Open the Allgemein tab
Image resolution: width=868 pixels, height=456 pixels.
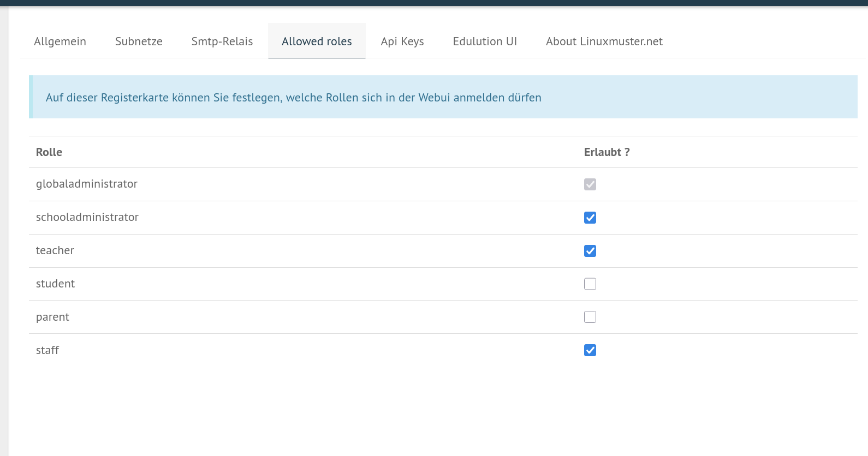60,41
